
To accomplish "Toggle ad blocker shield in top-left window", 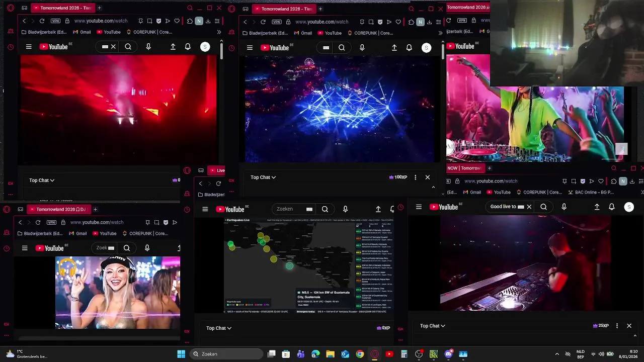I will [159, 21].
